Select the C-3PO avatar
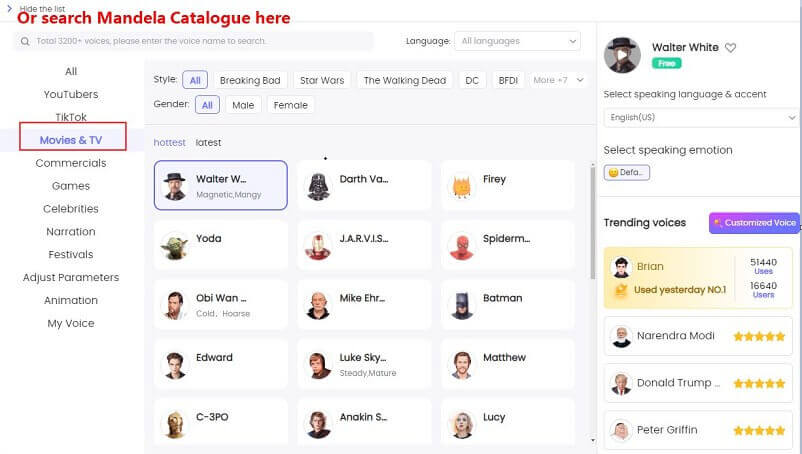Viewport: 802px width, 454px height. [175, 424]
